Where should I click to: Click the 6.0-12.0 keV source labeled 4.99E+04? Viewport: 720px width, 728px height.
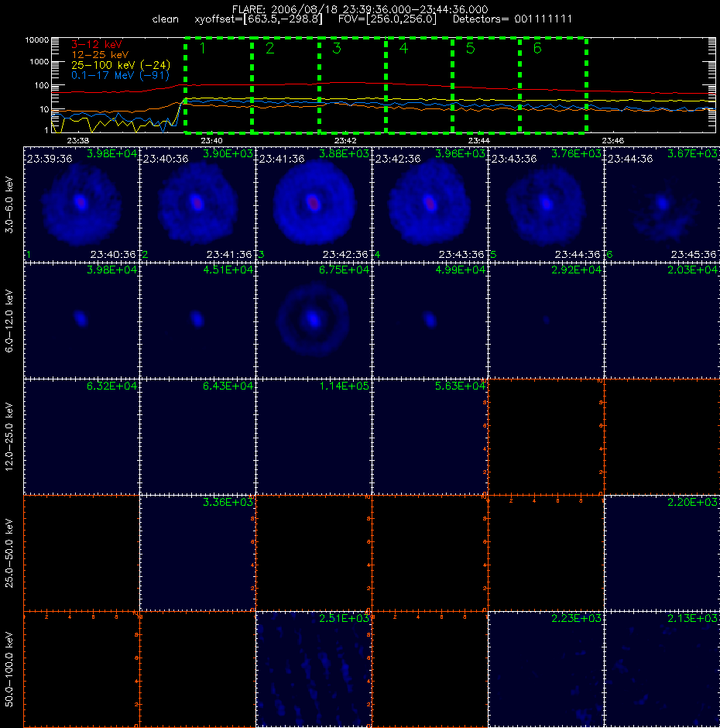[x=430, y=321]
